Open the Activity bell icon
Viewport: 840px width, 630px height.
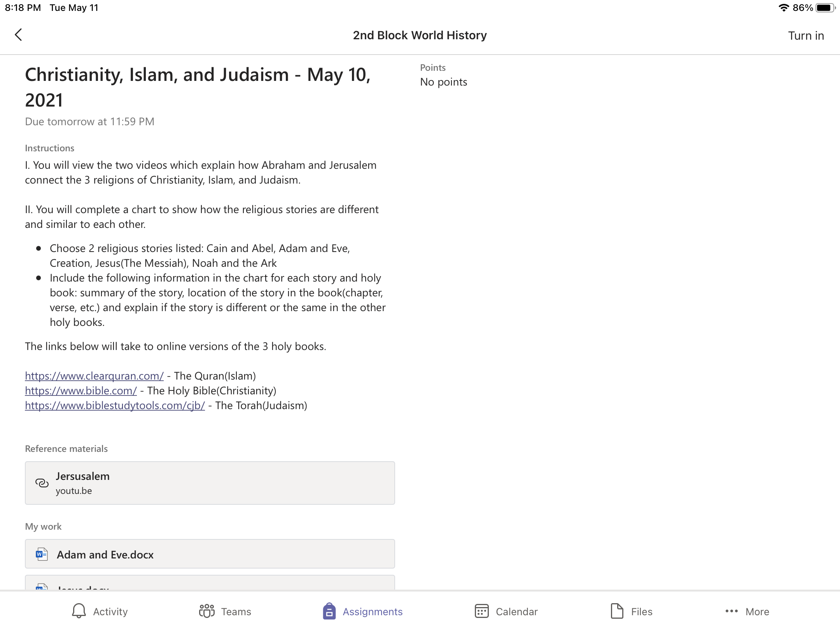[x=79, y=611]
